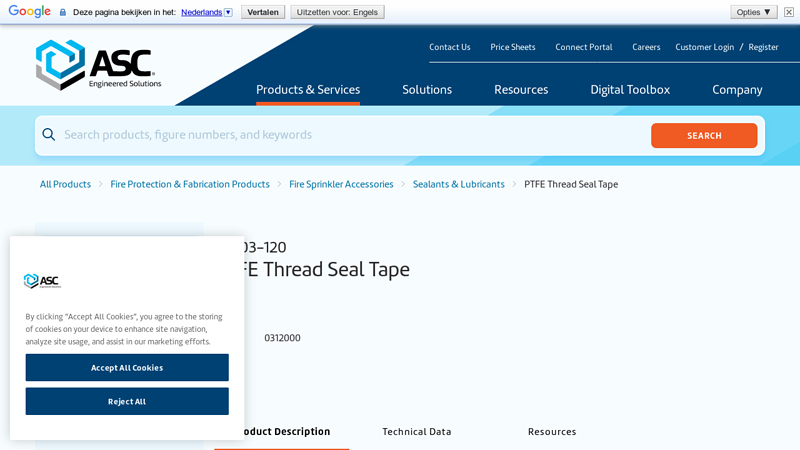Open Contact Us link

coord(449,47)
